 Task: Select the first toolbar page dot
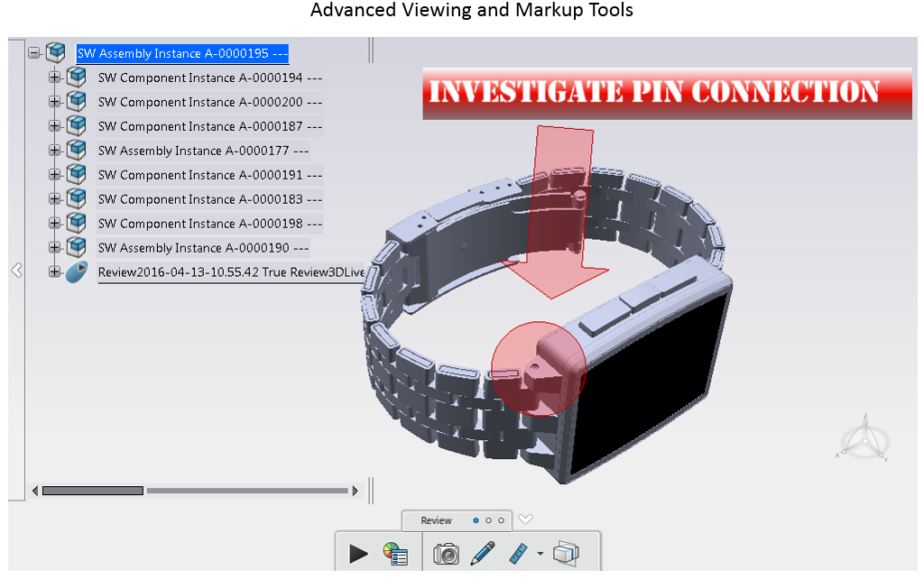pos(476,520)
